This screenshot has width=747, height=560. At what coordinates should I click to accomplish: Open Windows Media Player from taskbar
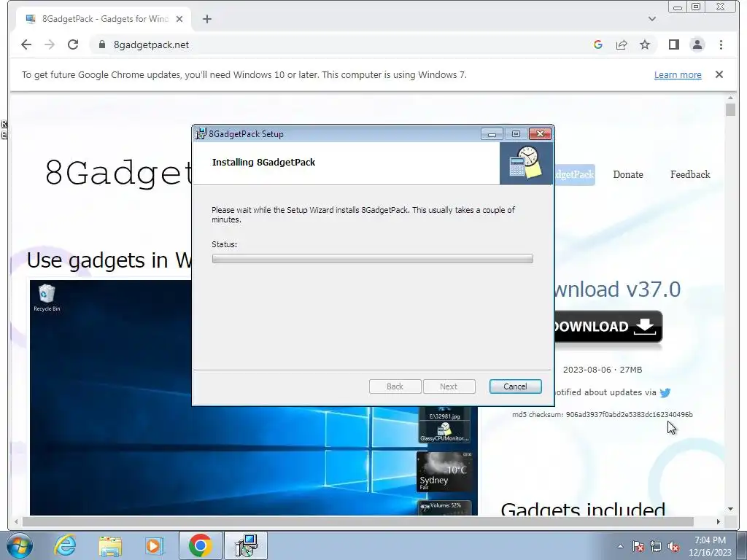click(155, 545)
